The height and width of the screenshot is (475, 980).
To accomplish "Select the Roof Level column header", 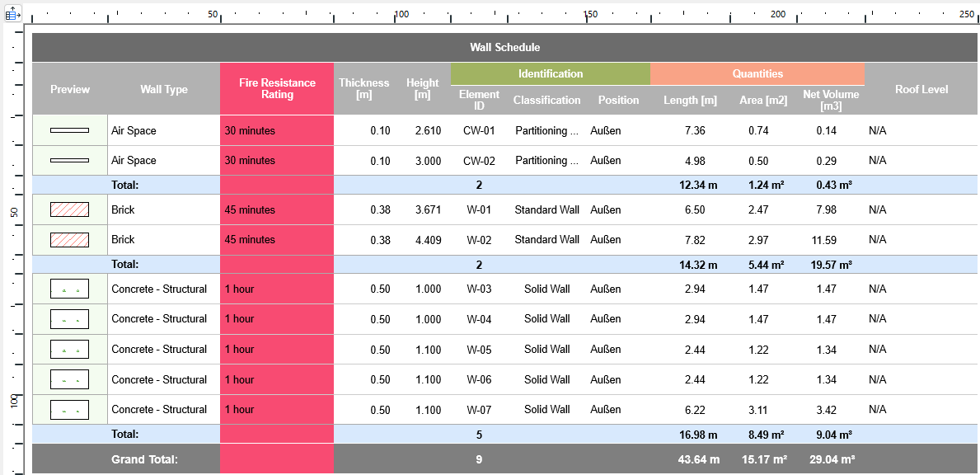I will 921,89.
